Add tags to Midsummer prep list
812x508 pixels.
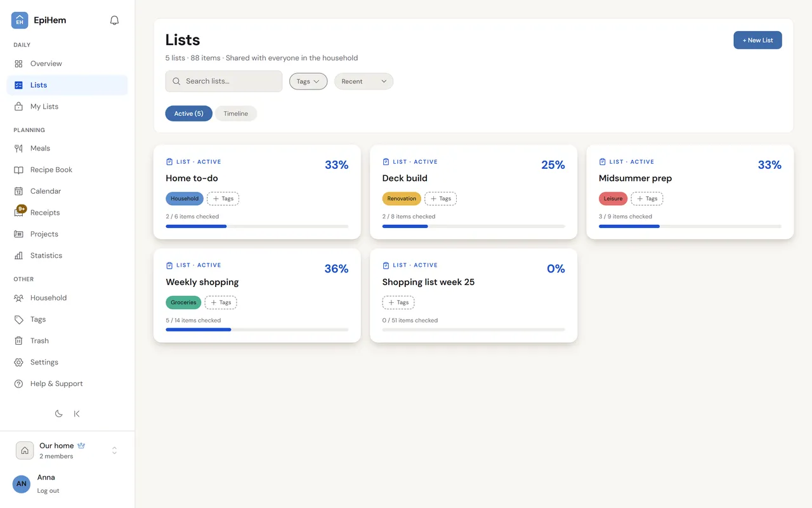[x=646, y=199]
